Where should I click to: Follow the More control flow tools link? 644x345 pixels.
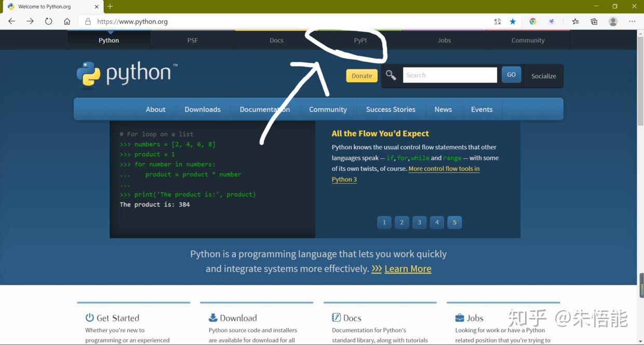[x=444, y=169]
